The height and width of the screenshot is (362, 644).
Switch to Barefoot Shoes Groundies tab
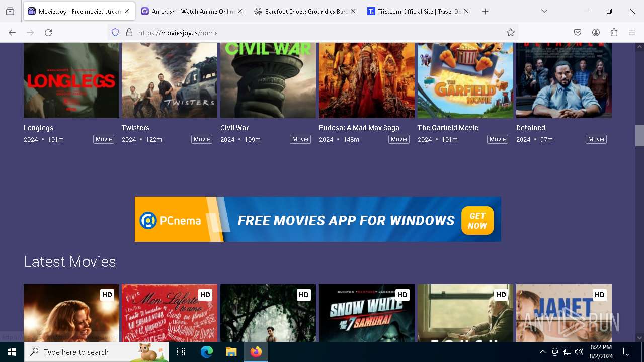point(305,11)
